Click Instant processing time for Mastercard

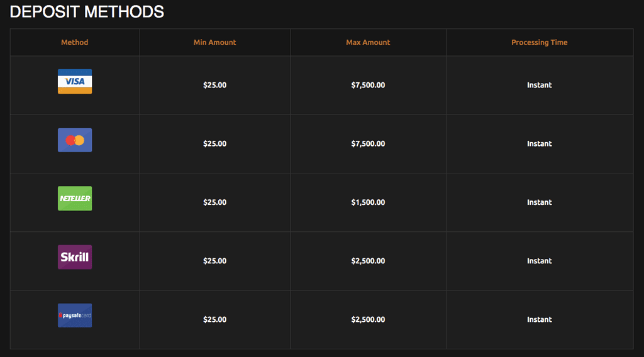[x=539, y=144]
